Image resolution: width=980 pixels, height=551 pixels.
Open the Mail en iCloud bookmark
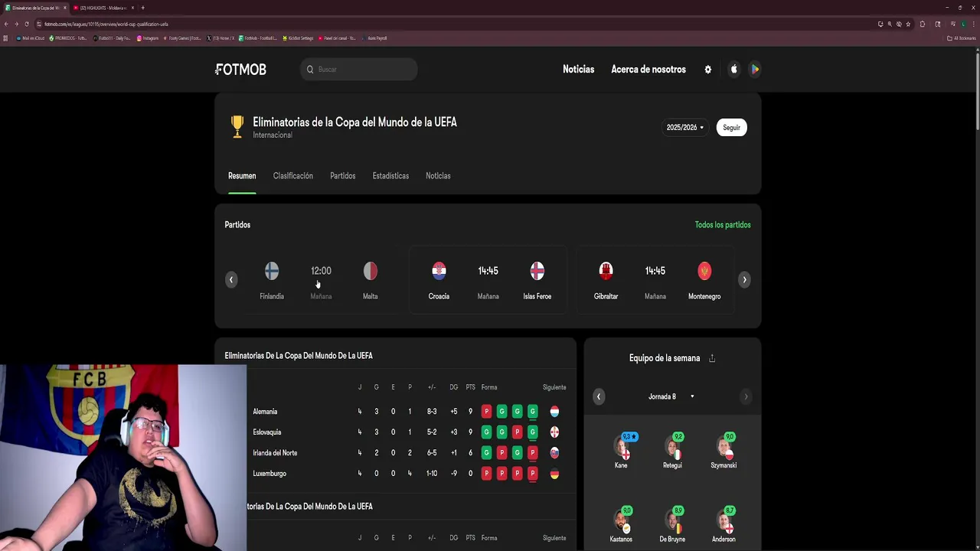click(30, 38)
